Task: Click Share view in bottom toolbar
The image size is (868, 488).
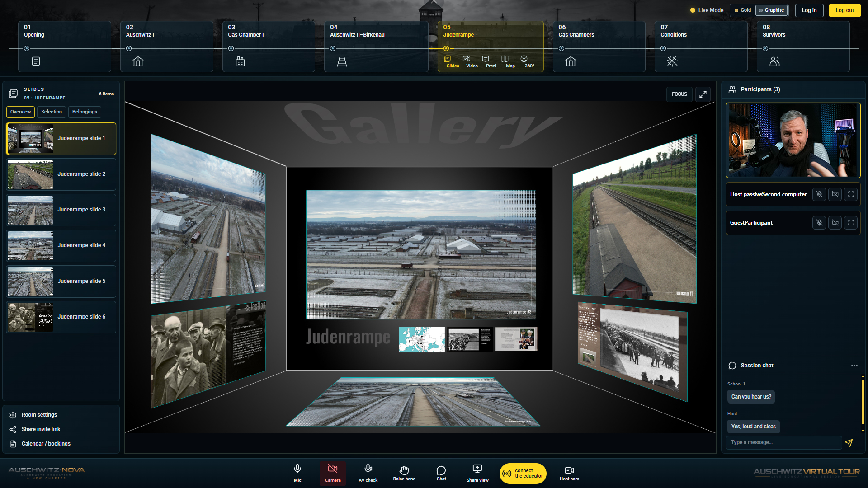Action: [477, 473]
